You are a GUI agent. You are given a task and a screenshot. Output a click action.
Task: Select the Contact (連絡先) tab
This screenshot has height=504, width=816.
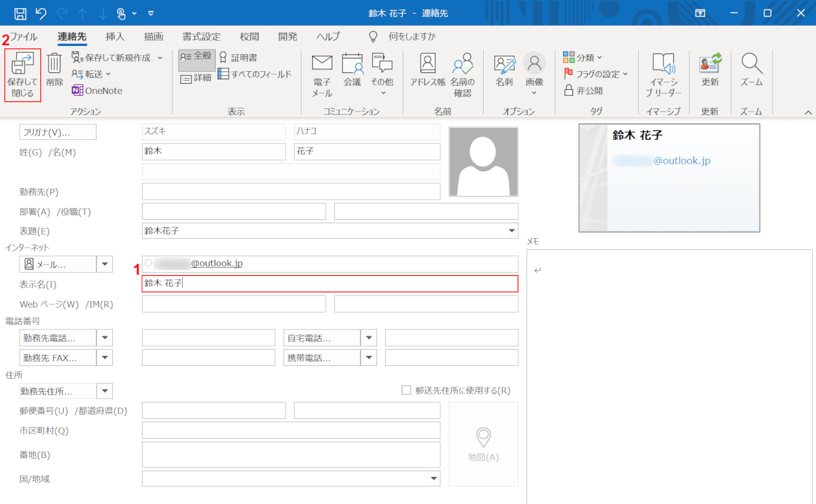[x=72, y=37]
